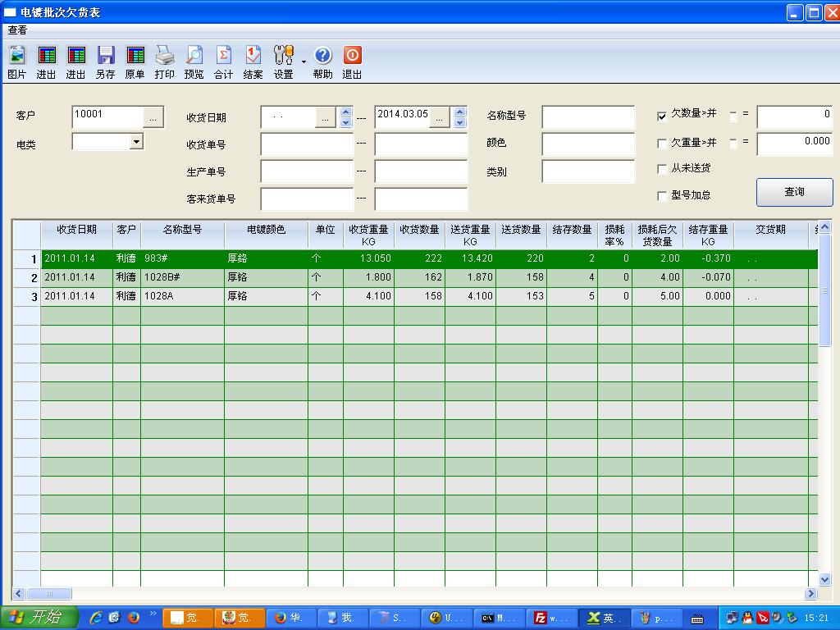The image size is (840, 630).
Task: Decrease the 2014.03.05 date with the down spinner
Action: tap(459, 123)
